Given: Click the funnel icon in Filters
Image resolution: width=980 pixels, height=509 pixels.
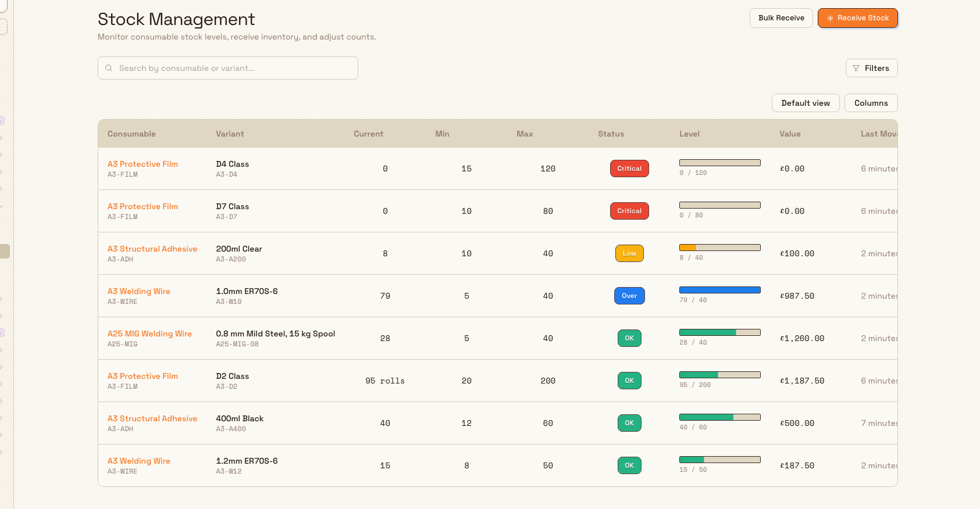Looking at the screenshot, I should (856, 68).
